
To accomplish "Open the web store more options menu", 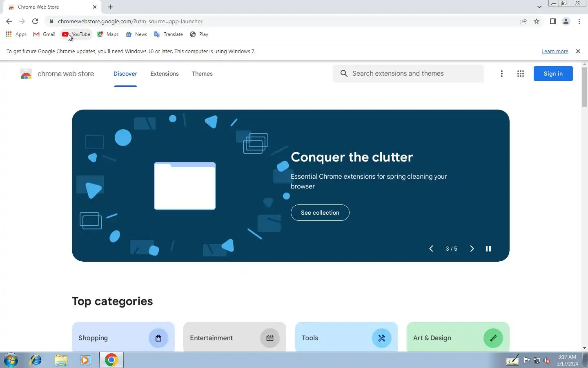I will click(x=501, y=74).
